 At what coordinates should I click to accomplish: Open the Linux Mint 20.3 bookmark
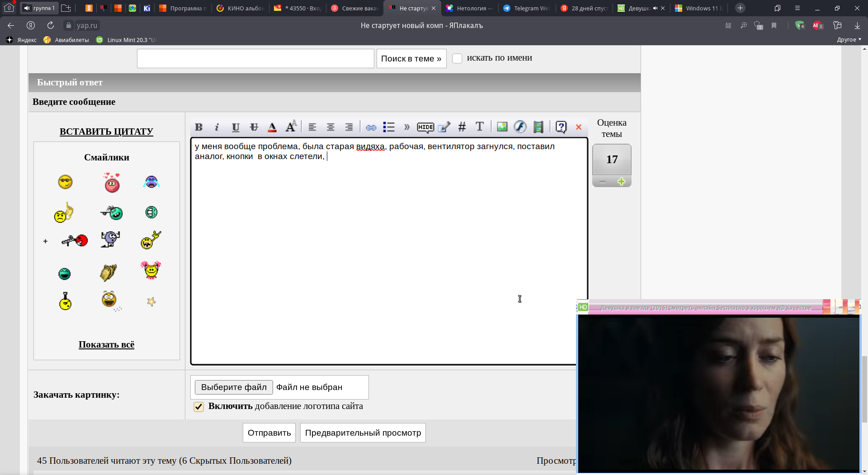click(126, 40)
